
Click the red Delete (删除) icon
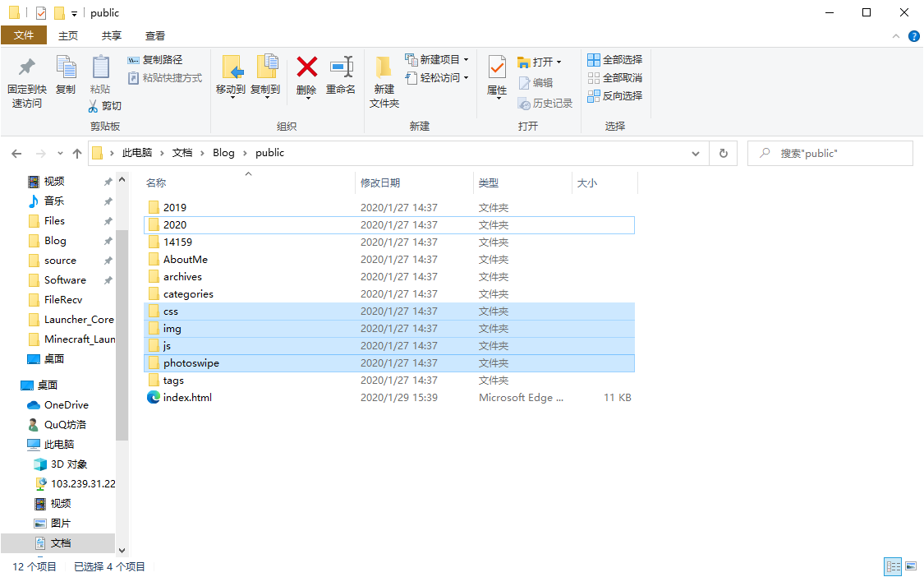(306, 68)
